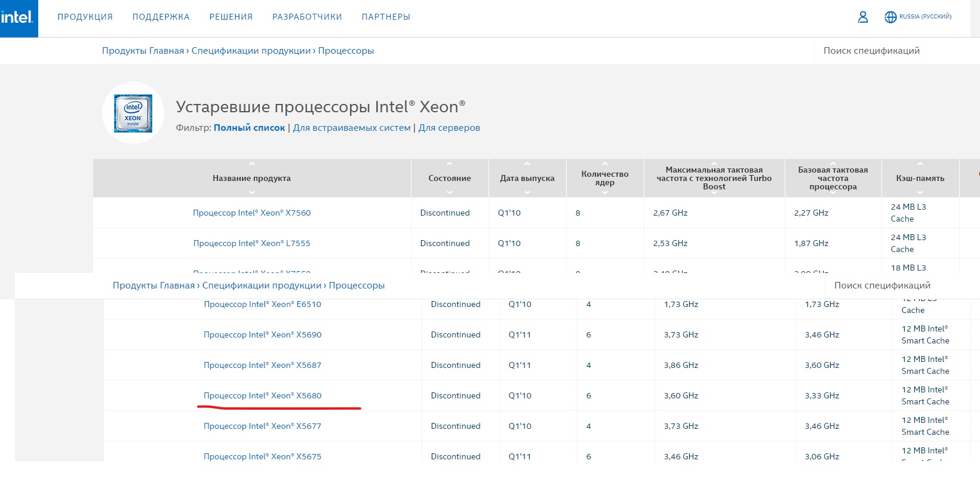Select RUSSIA (РУССКИЙ) region selector
The width and height of the screenshot is (980, 485).
click(x=925, y=17)
